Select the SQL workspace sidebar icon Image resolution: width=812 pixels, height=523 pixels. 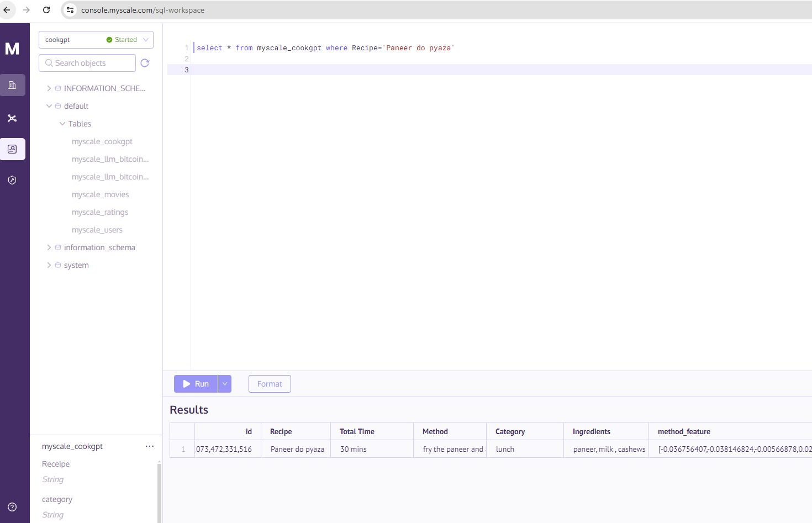(x=12, y=149)
